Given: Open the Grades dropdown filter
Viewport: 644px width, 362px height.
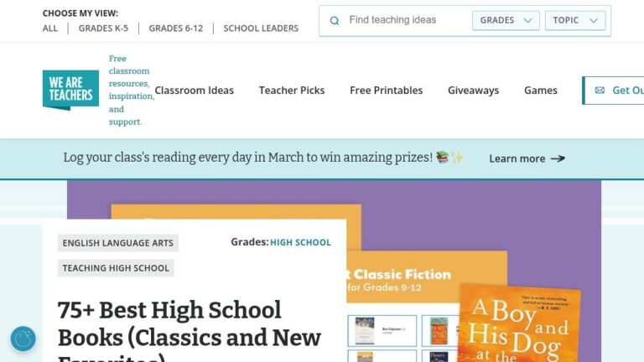Looking at the screenshot, I should click(x=506, y=21).
